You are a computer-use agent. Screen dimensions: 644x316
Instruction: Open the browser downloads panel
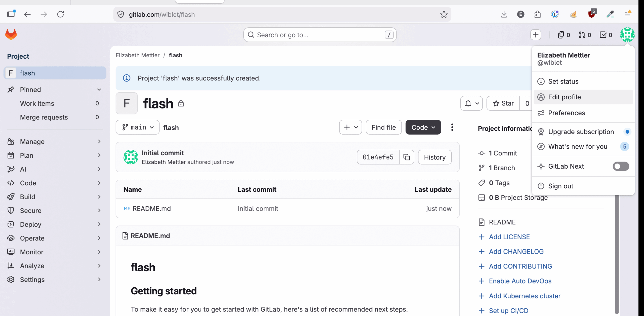pos(504,14)
